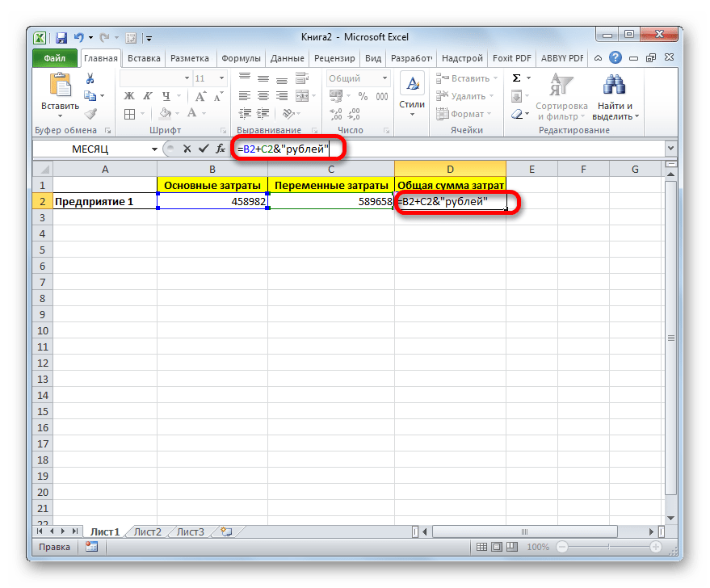Click the Help question mark icon
Viewport: 710px width, 588px height.
615,57
